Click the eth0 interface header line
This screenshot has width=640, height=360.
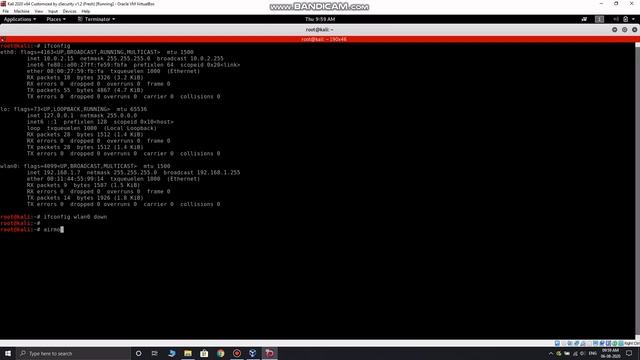click(x=97, y=52)
